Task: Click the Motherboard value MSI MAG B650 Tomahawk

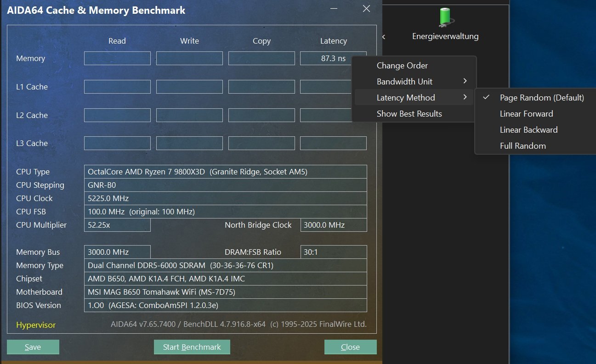Action: click(x=226, y=292)
